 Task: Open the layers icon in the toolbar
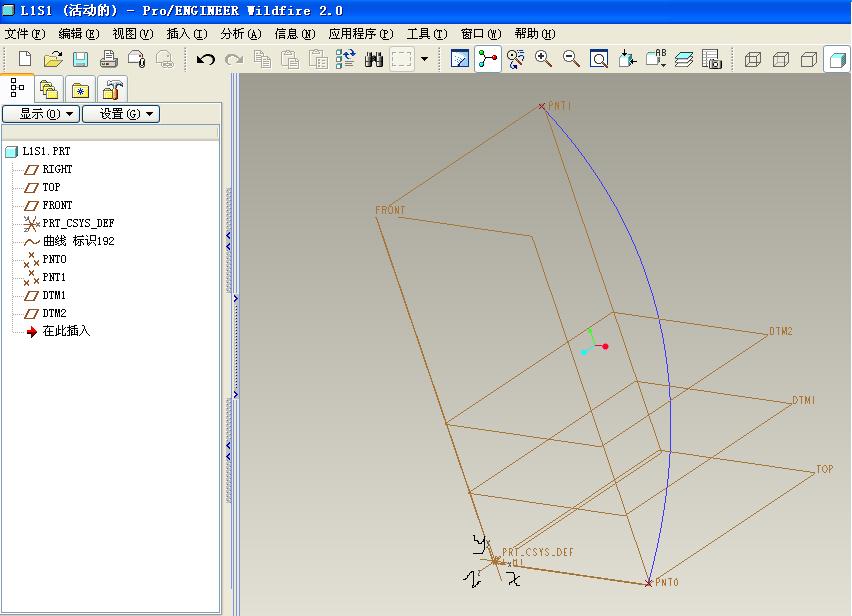click(684, 59)
